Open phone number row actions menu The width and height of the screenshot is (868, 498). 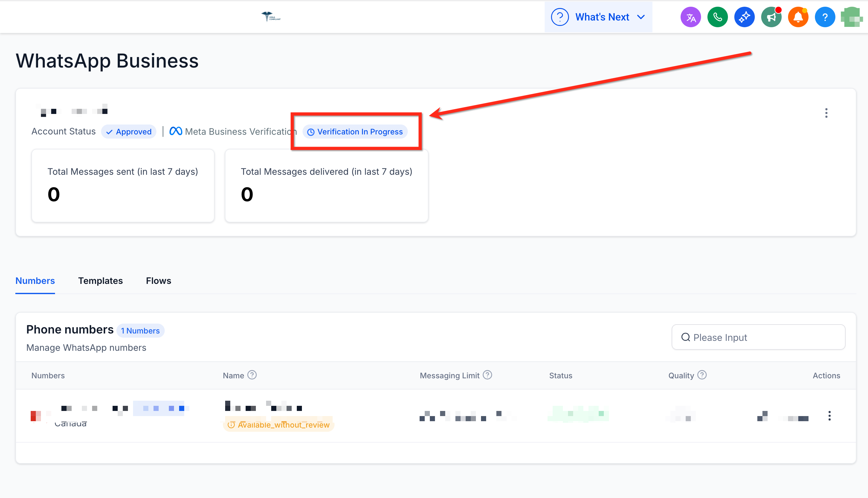[x=829, y=415]
